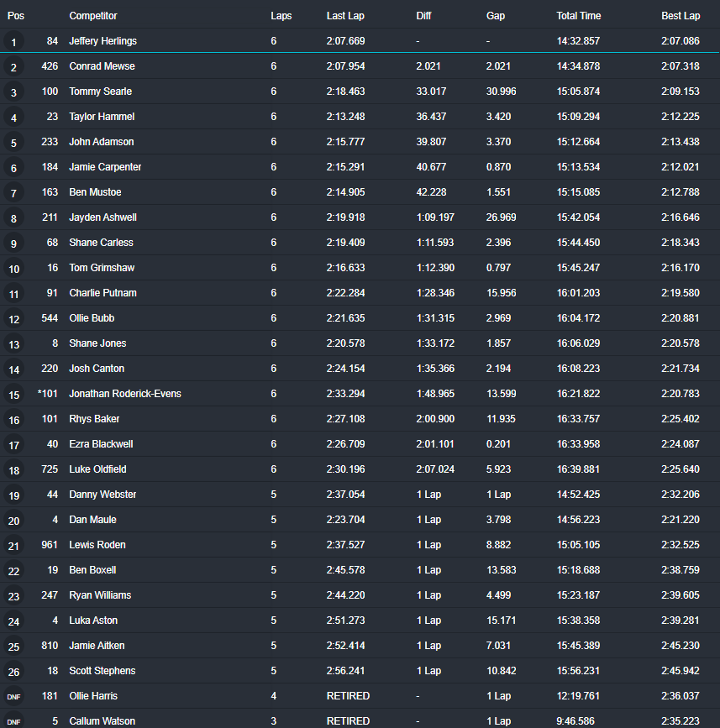Click the Competitor column header
The image size is (720, 728).
[93, 16]
